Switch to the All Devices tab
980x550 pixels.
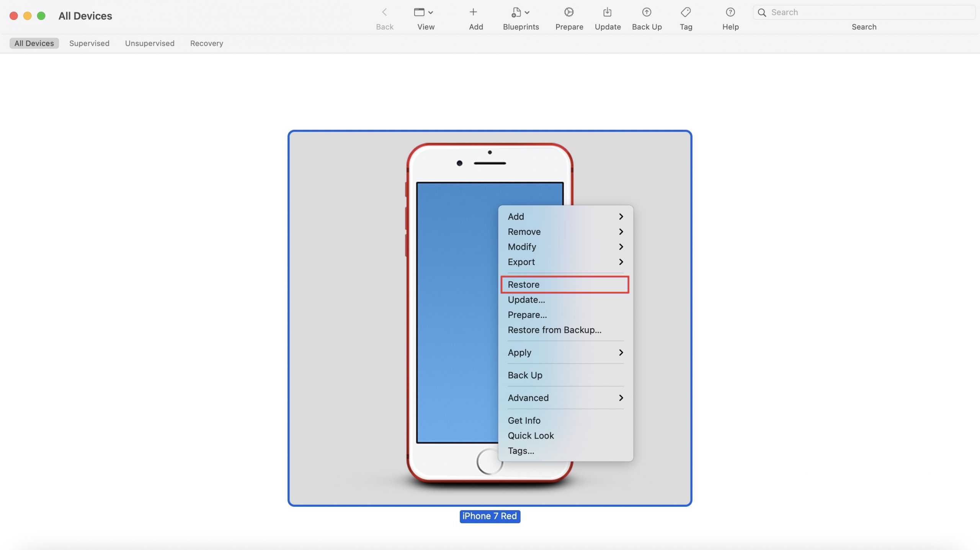[34, 43]
